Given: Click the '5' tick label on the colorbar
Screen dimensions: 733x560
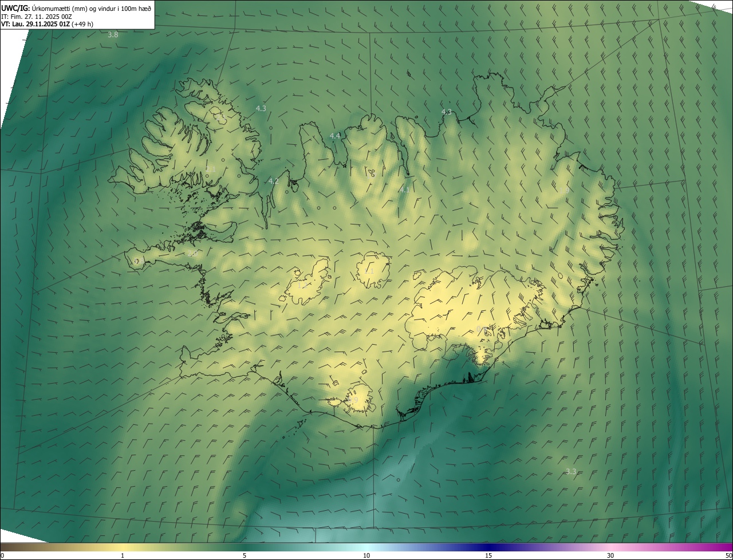Looking at the screenshot, I should point(245,555).
